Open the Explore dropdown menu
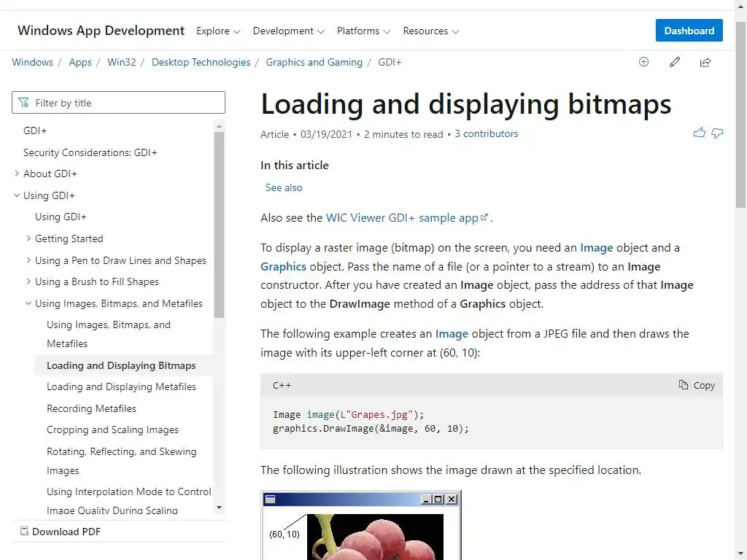This screenshot has height=560, width=747. (218, 31)
